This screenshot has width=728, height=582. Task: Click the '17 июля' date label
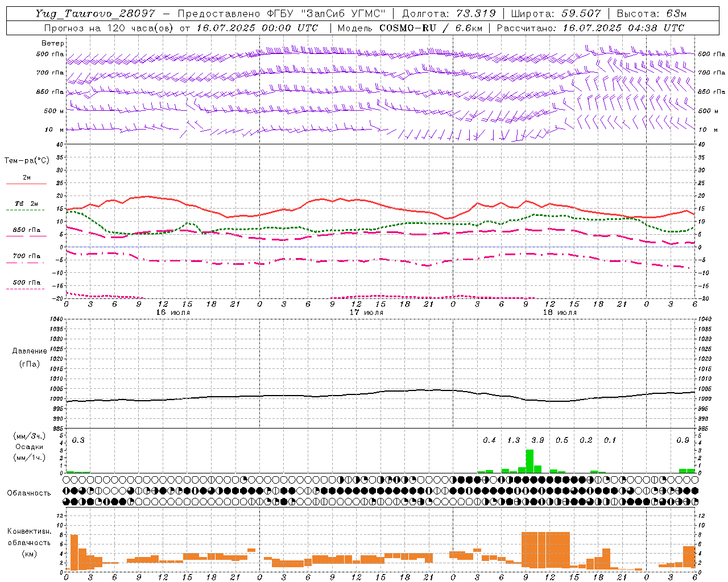pos(367,313)
